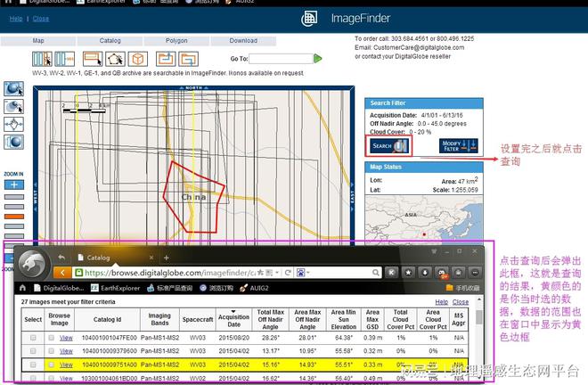Click the Search button in Search Filter
The width and height of the screenshot is (588, 385).
388,146
